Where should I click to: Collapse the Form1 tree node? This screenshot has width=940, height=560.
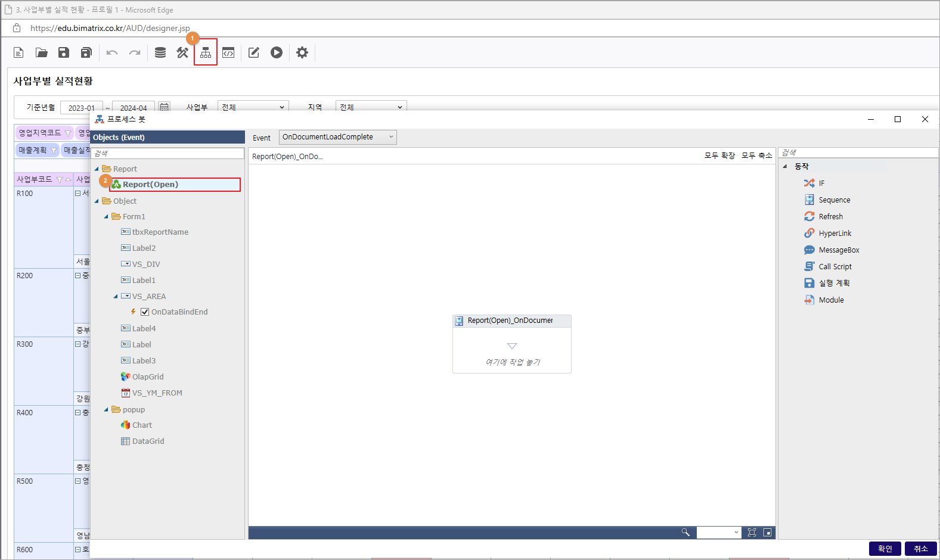106,217
